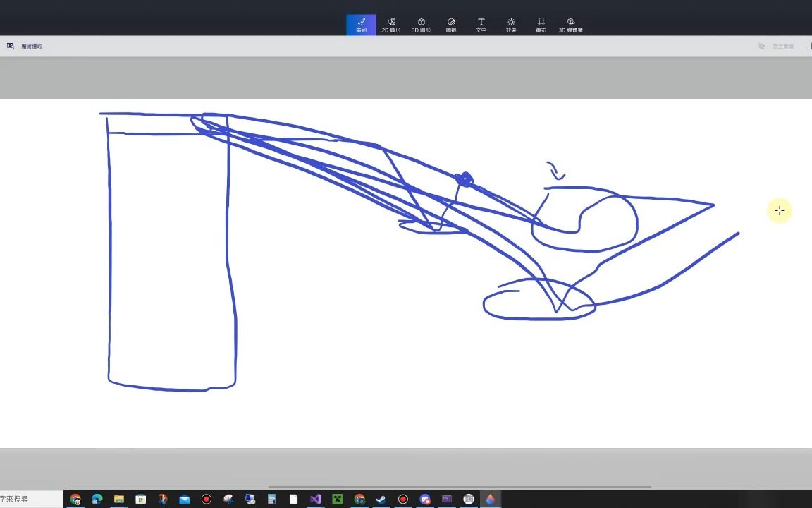Open the 3D 圖形 shapes tab

click(421, 25)
